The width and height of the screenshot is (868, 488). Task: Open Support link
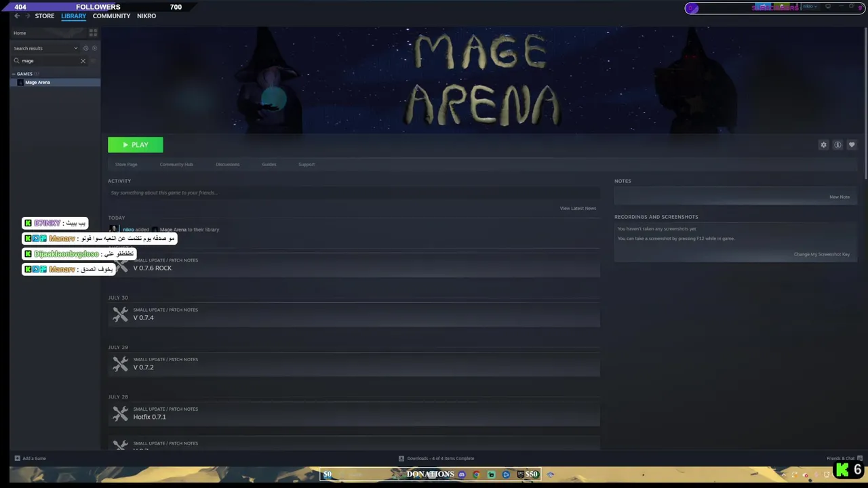coord(307,164)
